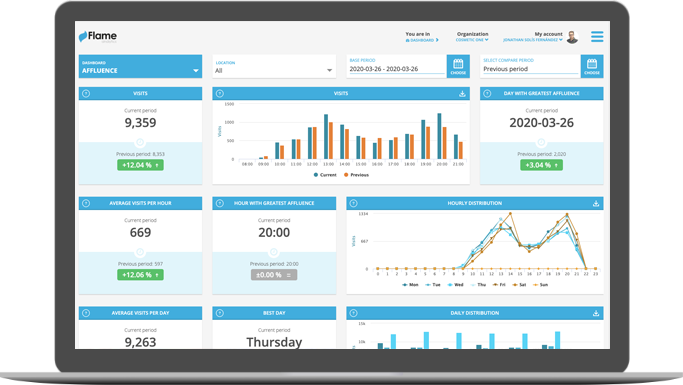Click info icon on Average Visits Per Hour
Screen dimensions: 683x385
tap(86, 203)
